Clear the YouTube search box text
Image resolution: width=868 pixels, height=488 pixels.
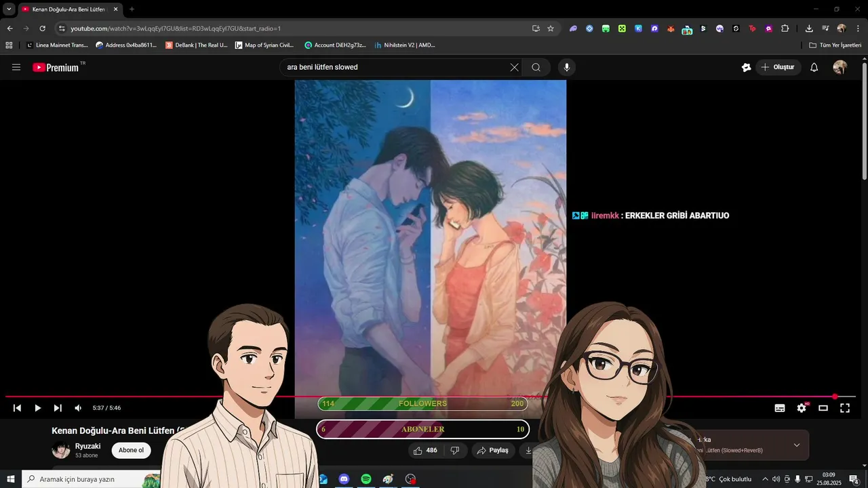(514, 67)
